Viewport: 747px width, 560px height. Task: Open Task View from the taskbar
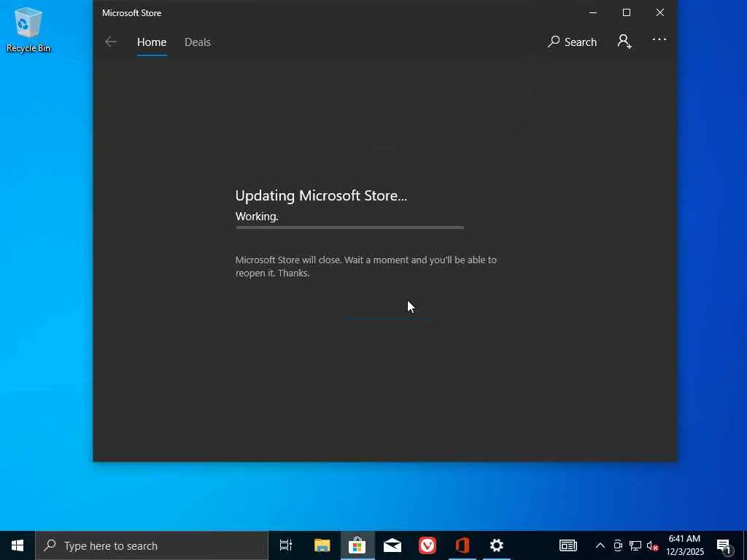tap(286, 545)
